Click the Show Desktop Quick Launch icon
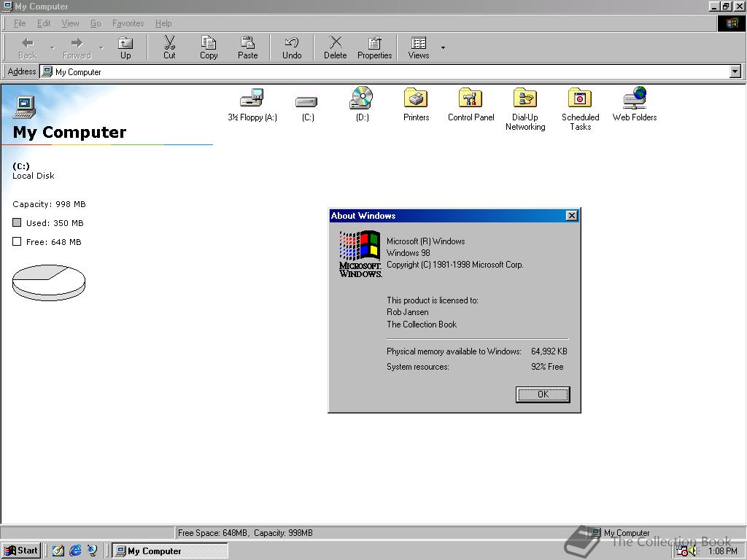 58,551
